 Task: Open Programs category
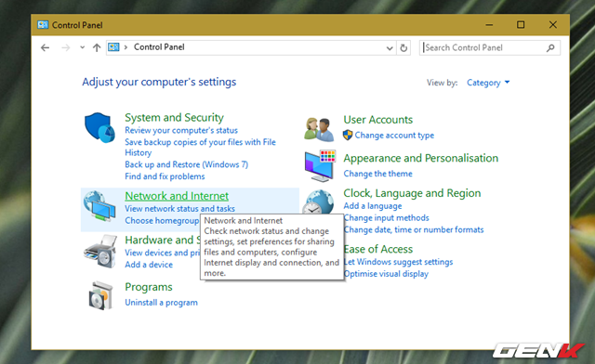[x=149, y=287]
